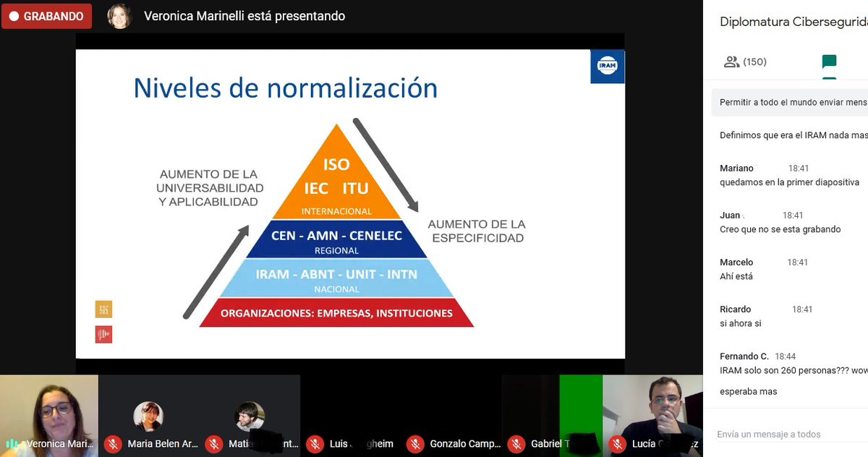Click the yellow square icon on slide
The width and height of the screenshot is (868, 457).
point(103,309)
